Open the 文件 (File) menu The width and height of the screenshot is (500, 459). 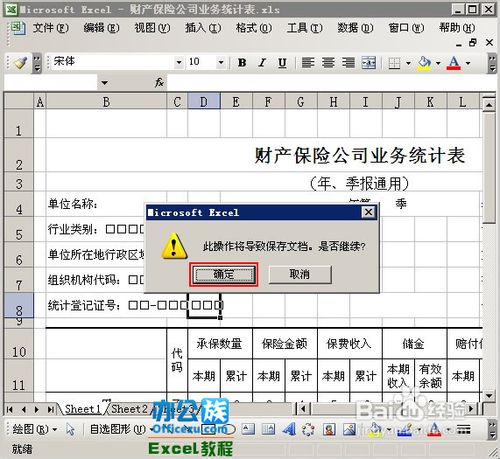51,28
